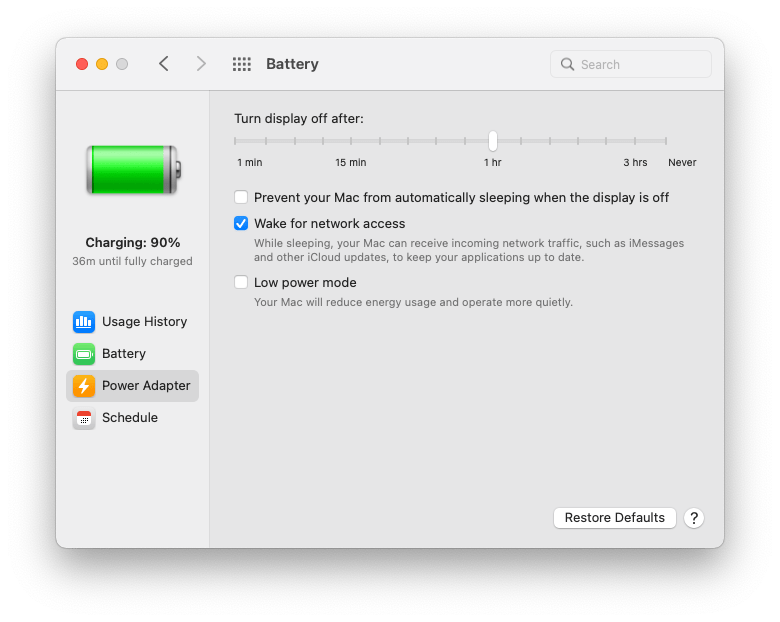The image size is (780, 622).
Task: Click the Wake for network access description
Action: [x=469, y=250]
